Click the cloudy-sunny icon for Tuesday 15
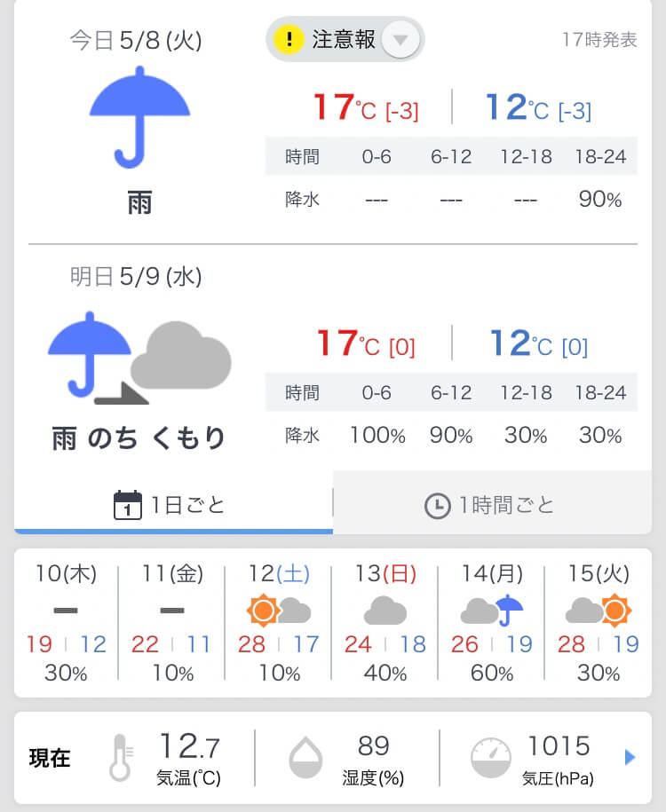The image size is (666, 812). tap(598, 611)
